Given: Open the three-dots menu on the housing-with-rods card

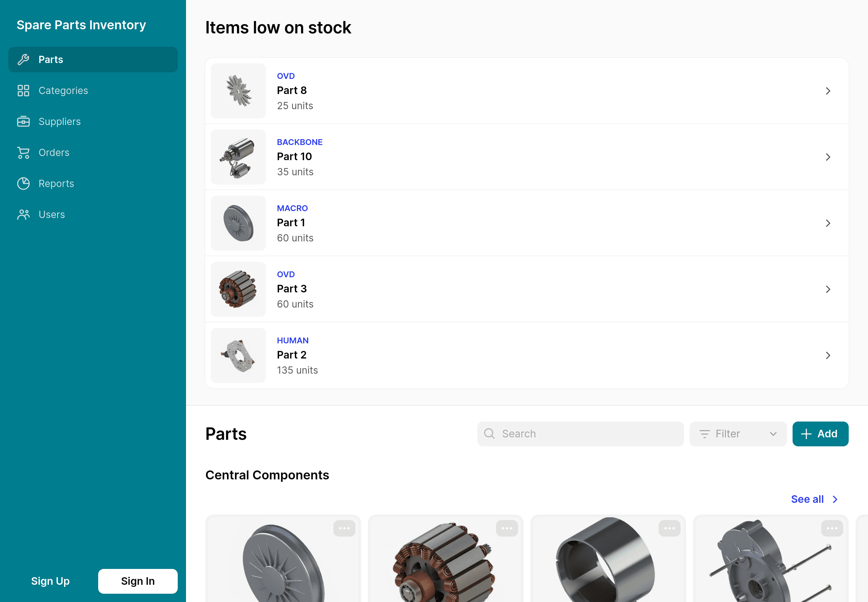Looking at the screenshot, I should [832, 528].
